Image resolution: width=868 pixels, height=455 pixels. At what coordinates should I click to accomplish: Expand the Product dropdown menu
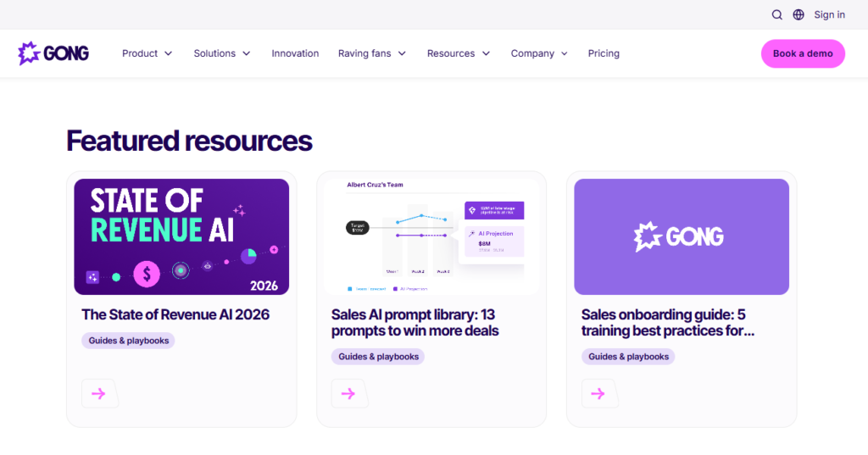click(147, 53)
